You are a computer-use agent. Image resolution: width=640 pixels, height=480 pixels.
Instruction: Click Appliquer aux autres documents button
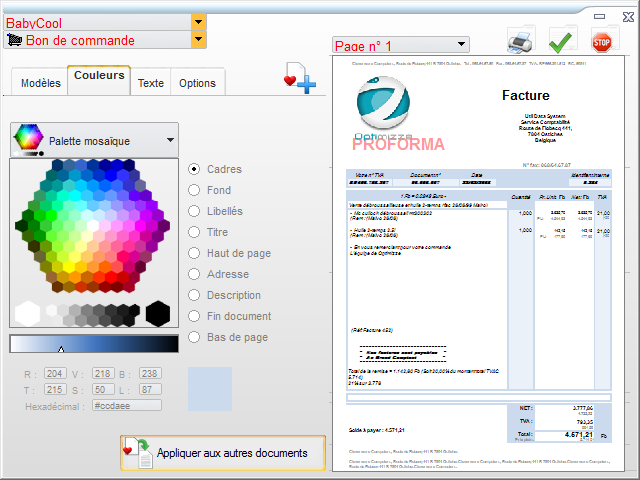tap(222, 453)
